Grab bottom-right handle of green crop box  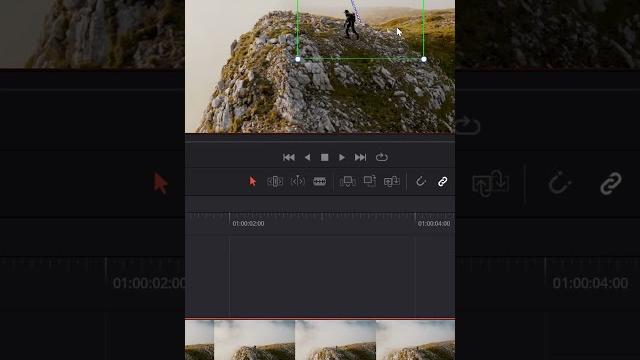click(424, 59)
